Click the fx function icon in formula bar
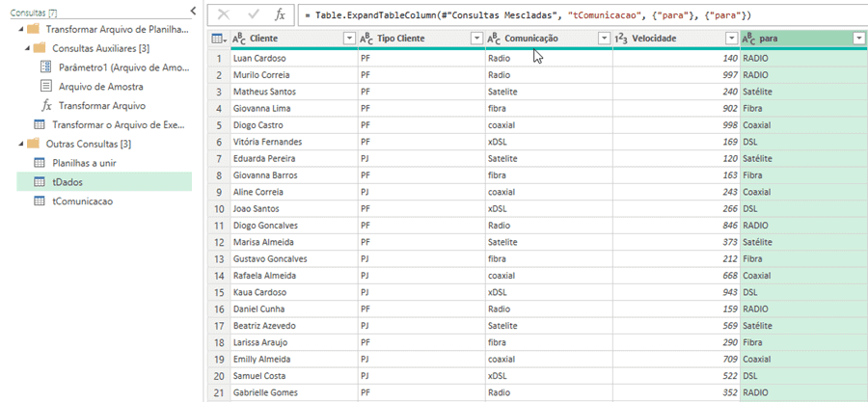This screenshot has height=402, width=868. tap(279, 14)
